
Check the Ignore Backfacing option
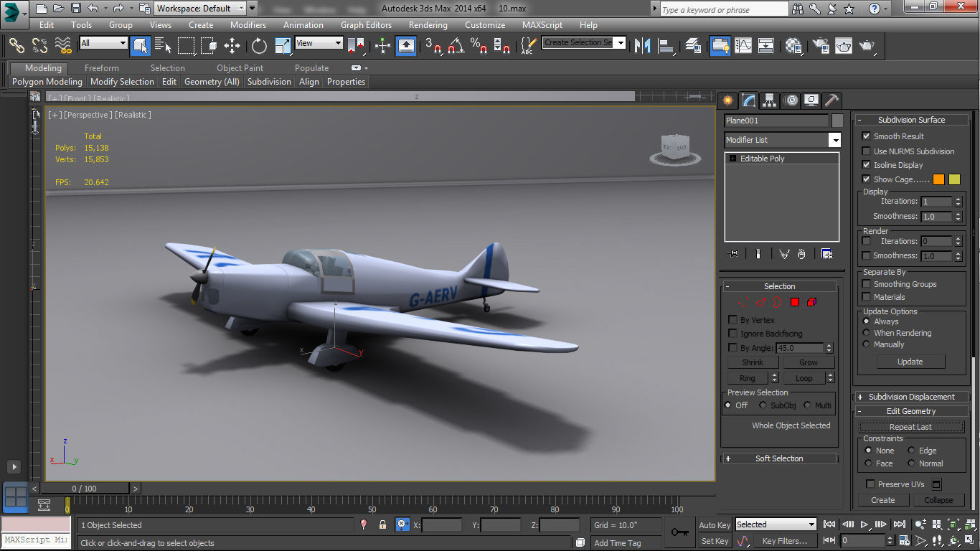[732, 334]
